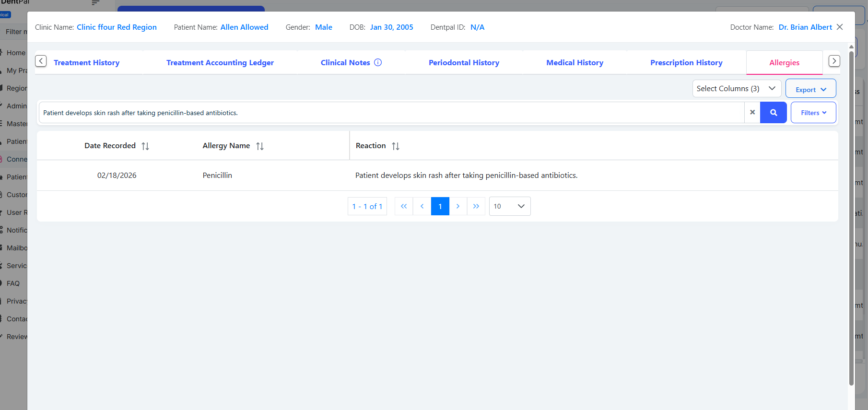Change rows per page from 10

coord(509,206)
